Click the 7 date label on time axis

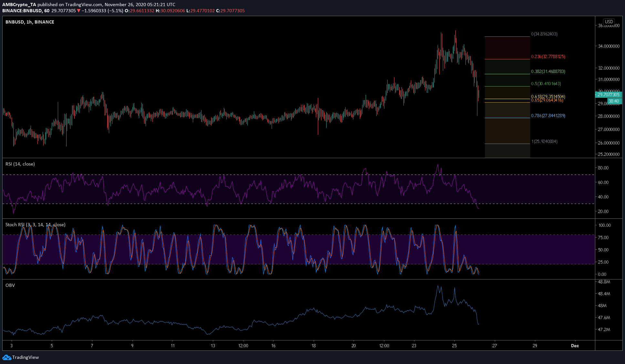(x=92, y=346)
